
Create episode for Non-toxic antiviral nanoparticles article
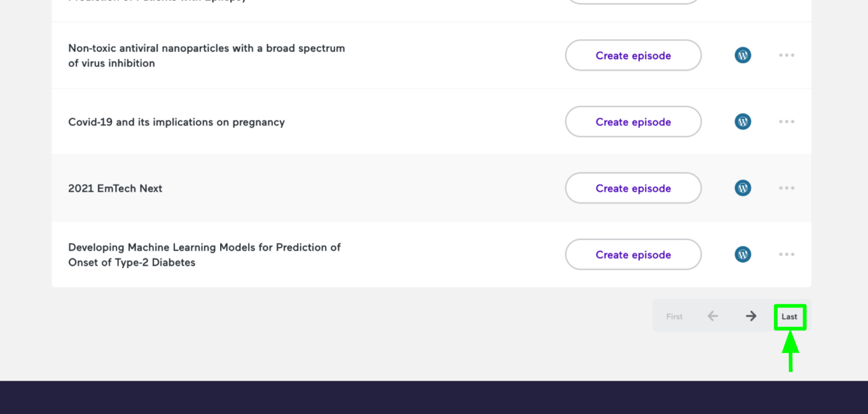(633, 56)
